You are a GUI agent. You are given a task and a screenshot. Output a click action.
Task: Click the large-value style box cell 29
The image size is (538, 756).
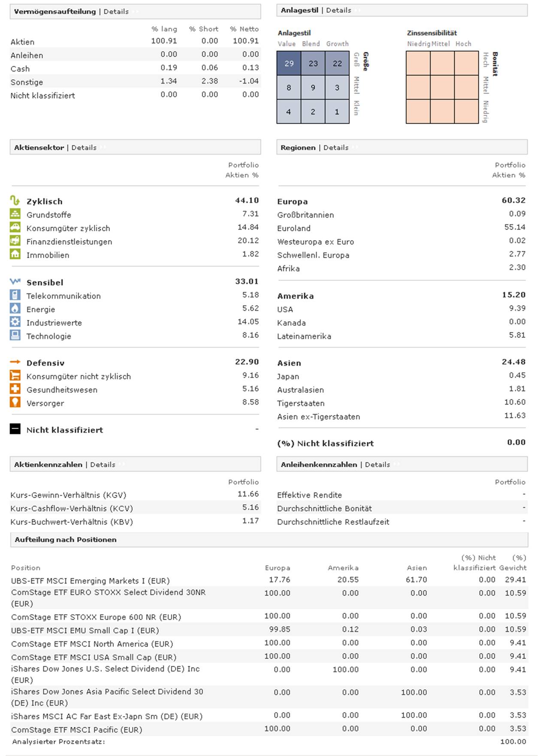pyautogui.click(x=289, y=64)
